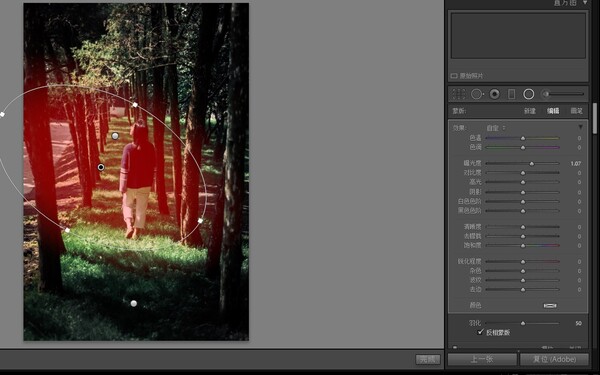
Task: Click the 曝光度 exposure slider handle
Action: point(532,163)
